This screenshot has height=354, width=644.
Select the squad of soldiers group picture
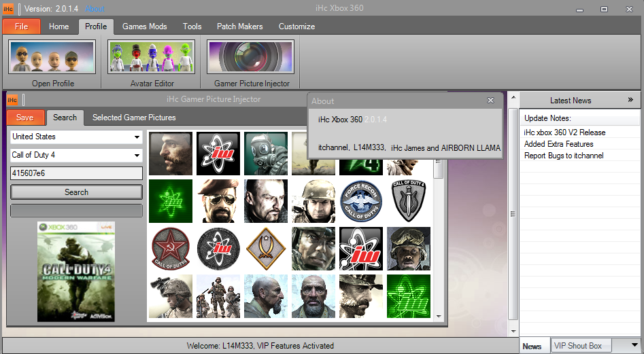(218, 296)
